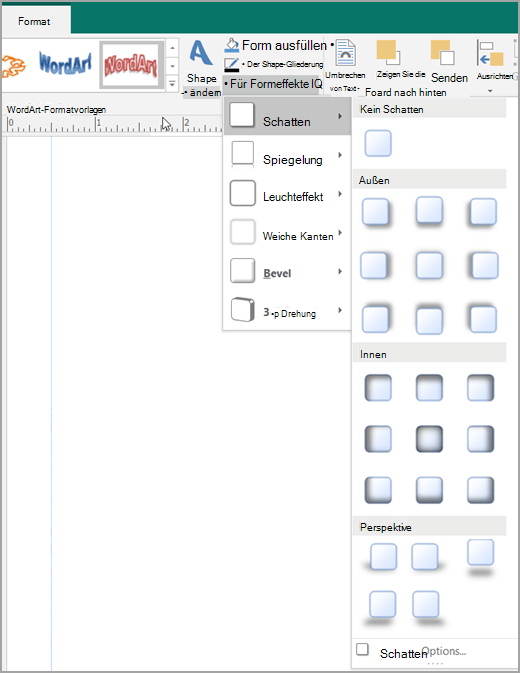520x673 pixels.
Task: Open the 3-D Drehung submenu
Action: (x=287, y=310)
